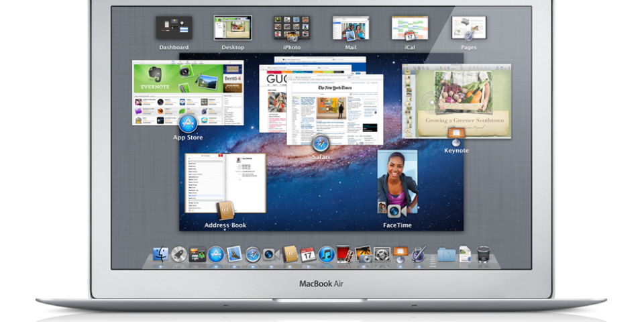
Task: Open the Pages space thumbnail
Action: point(468,28)
